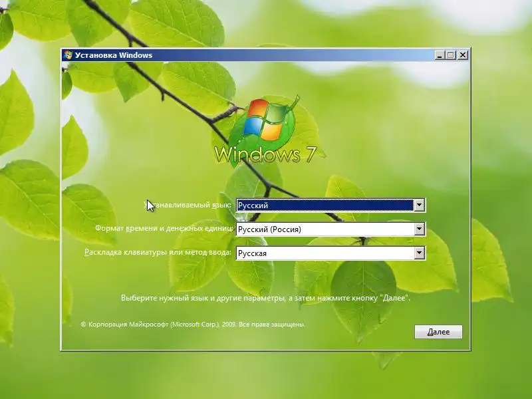
Task: Click the Устанавливаемый язык label
Action: pyautogui.click(x=188, y=205)
